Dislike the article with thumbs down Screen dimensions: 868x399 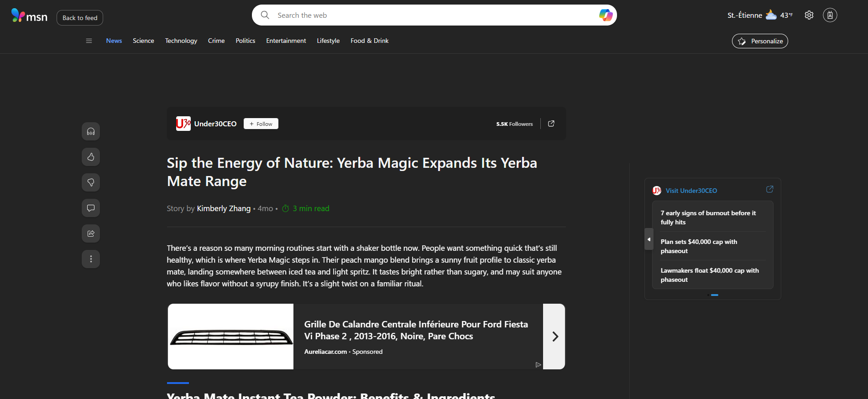[91, 182]
